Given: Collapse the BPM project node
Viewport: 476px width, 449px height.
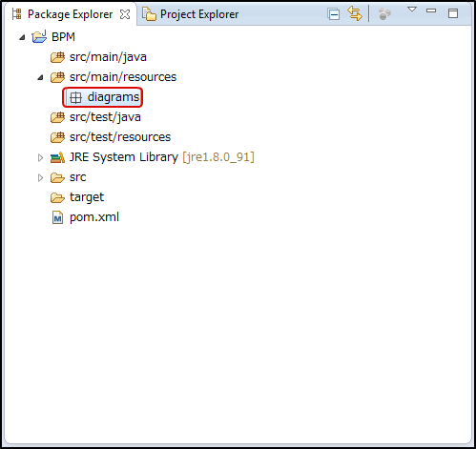Looking at the screenshot, I should (x=22, y=37).
